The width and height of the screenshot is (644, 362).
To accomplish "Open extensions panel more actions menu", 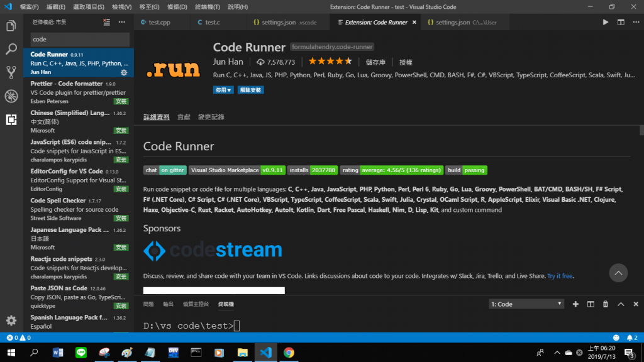I will pyautogui.click(x=122, y=22).
